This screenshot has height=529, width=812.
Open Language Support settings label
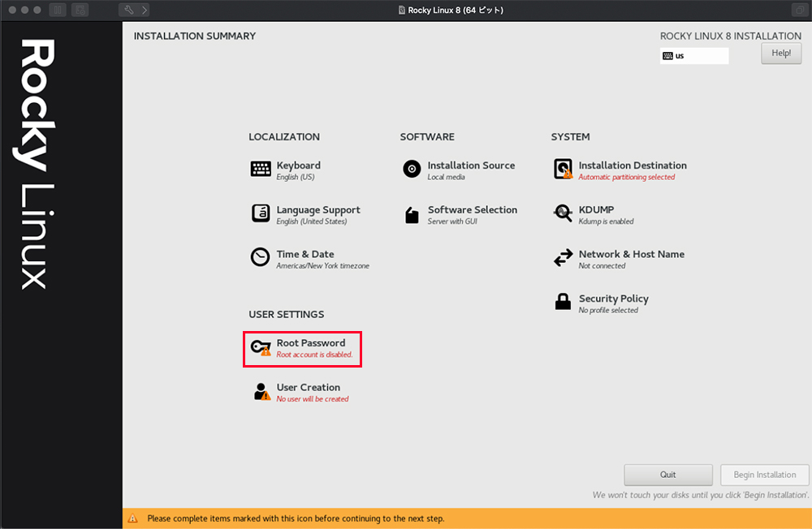pyautogui.click(x=318, y=209)
